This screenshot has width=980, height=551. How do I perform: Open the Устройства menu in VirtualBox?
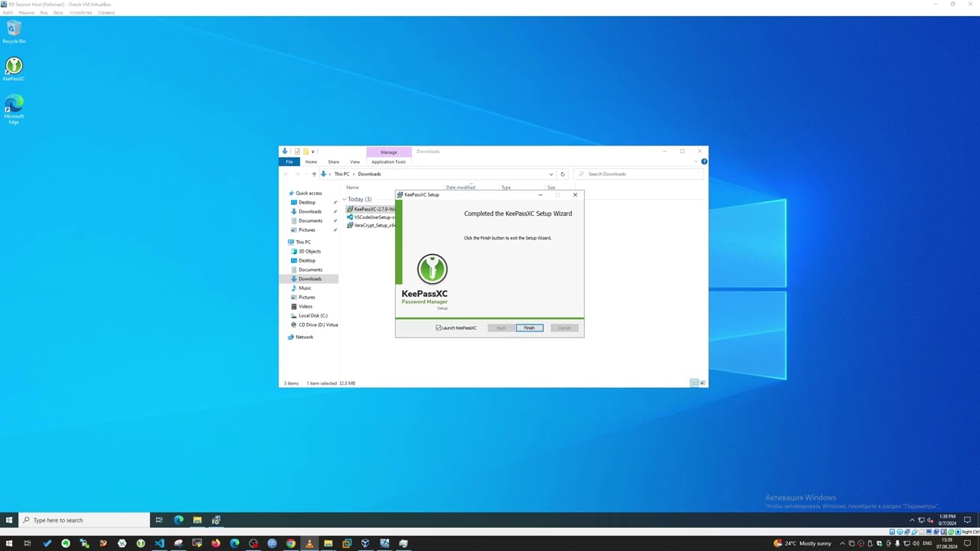[x=80, y=13]
